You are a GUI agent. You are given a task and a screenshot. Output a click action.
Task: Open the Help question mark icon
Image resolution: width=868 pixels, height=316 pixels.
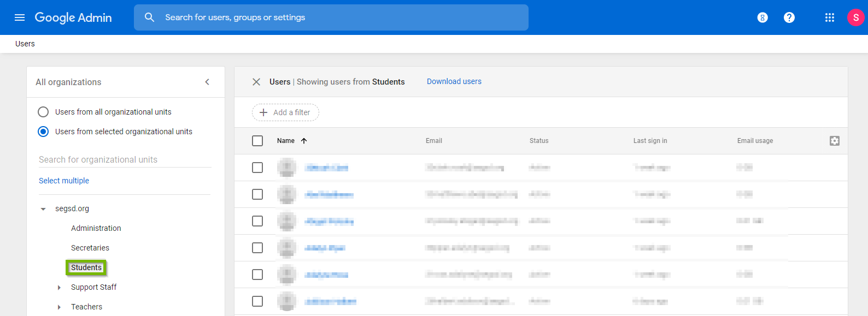[x=789, y=17]
